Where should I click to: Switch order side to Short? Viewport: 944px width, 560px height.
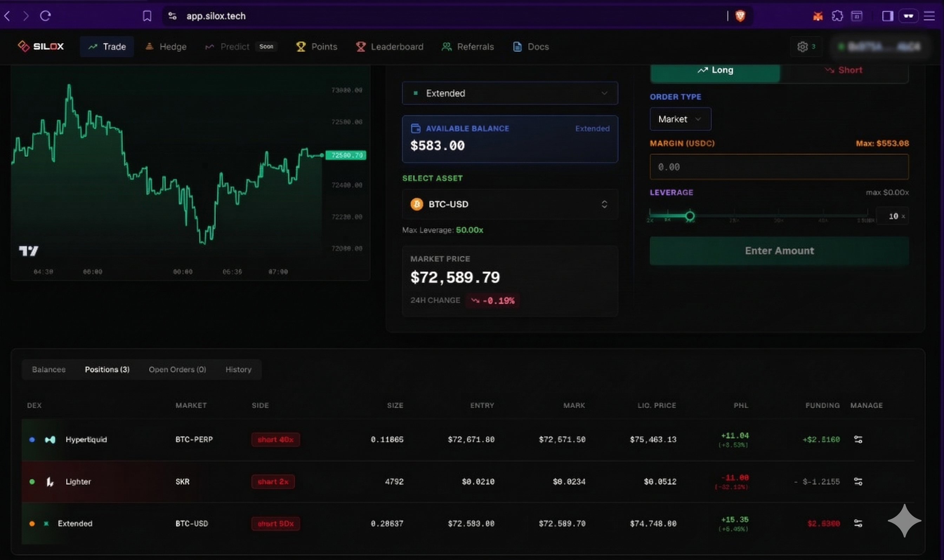[x=844, y=71]
